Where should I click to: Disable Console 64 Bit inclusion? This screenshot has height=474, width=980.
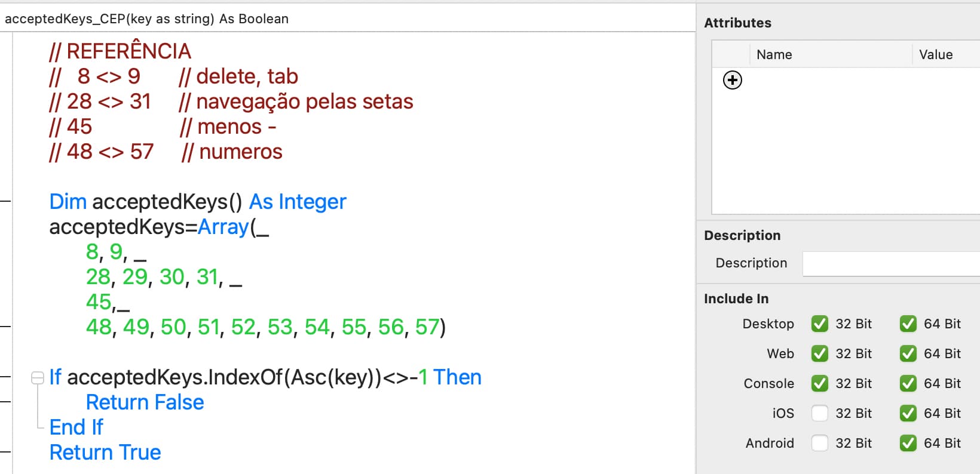pyautogui.click(x=908, y=383)
